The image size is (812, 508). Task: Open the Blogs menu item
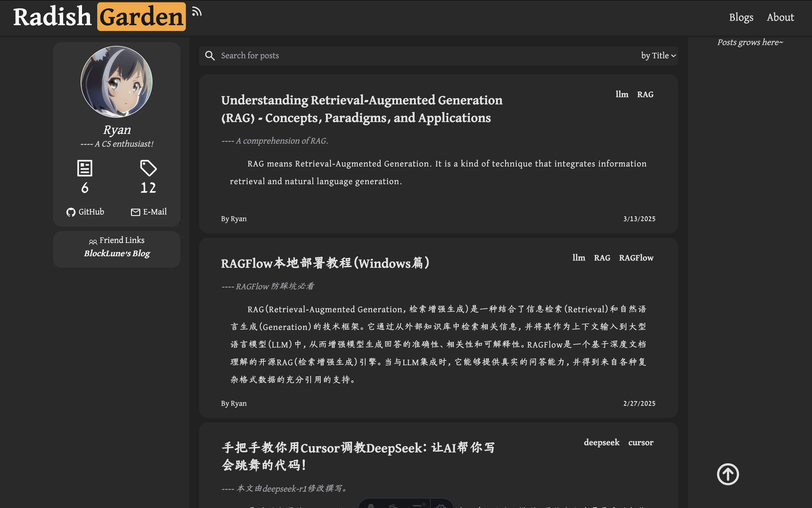(x=741, y=17)
